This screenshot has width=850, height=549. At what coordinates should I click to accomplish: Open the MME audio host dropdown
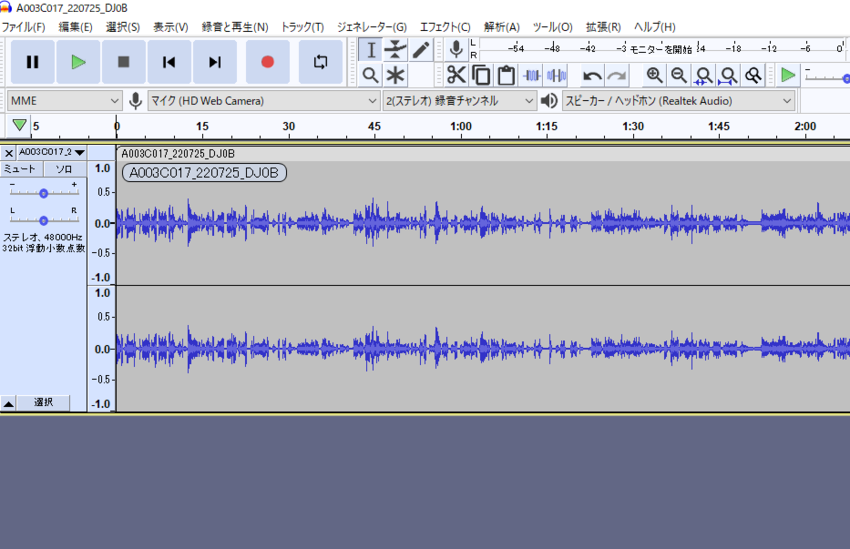click(x=65, y=101)
